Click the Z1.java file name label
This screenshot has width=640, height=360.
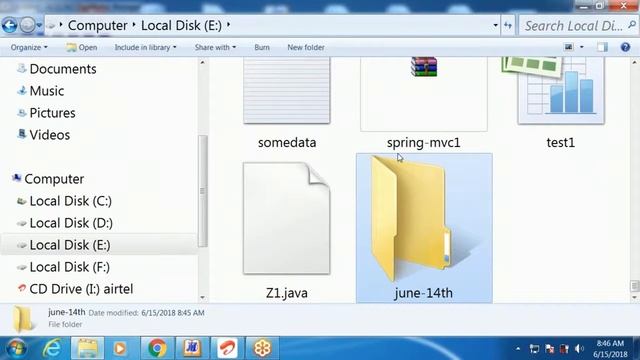287,293
